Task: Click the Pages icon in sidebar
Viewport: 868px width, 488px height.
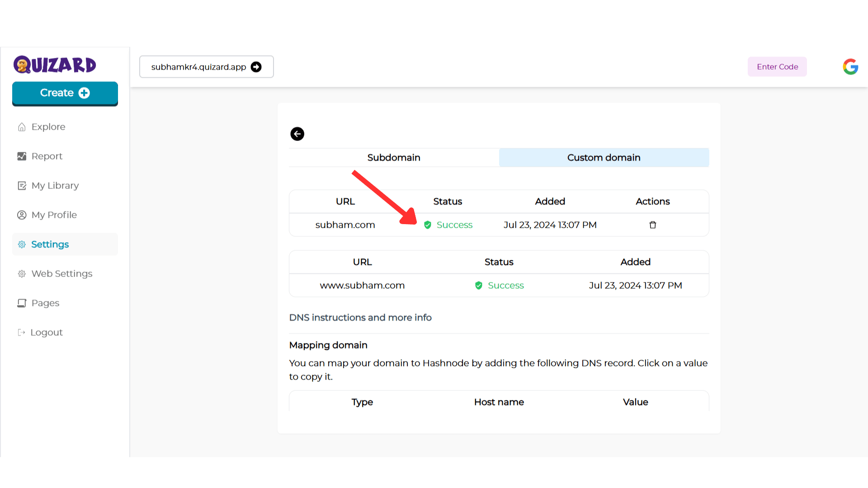Action: (x=22, y=303)
